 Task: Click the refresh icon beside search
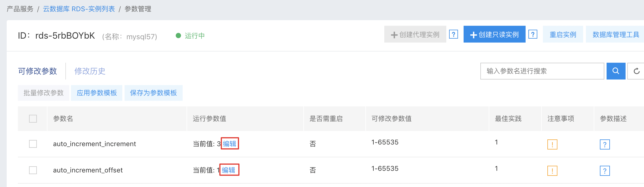(636, 71)
